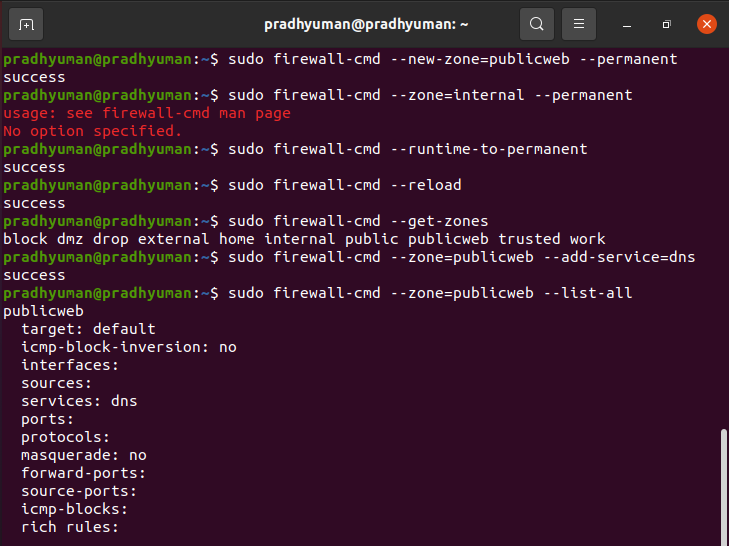
Task: Click the 'masquerade: no' line
Action: (x=84, y=455)
